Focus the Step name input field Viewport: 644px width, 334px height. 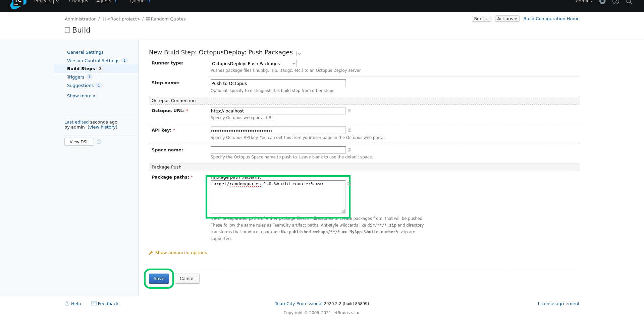click(278, 83)
